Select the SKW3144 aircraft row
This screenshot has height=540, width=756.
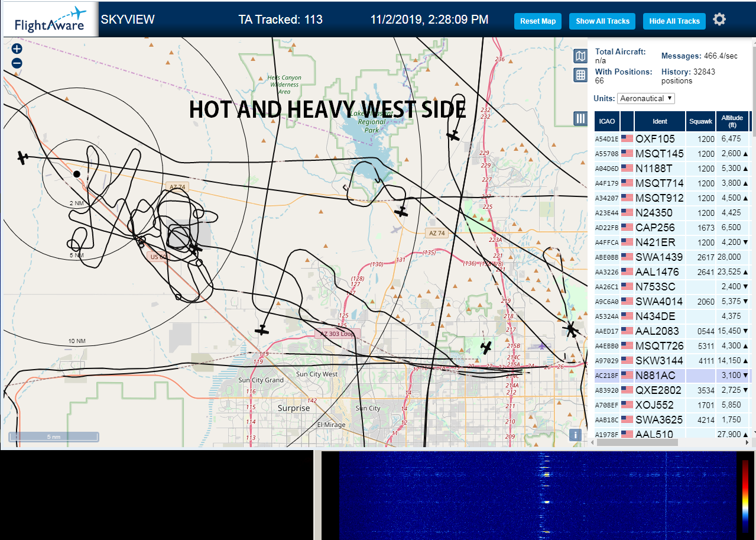coord(672,361)
